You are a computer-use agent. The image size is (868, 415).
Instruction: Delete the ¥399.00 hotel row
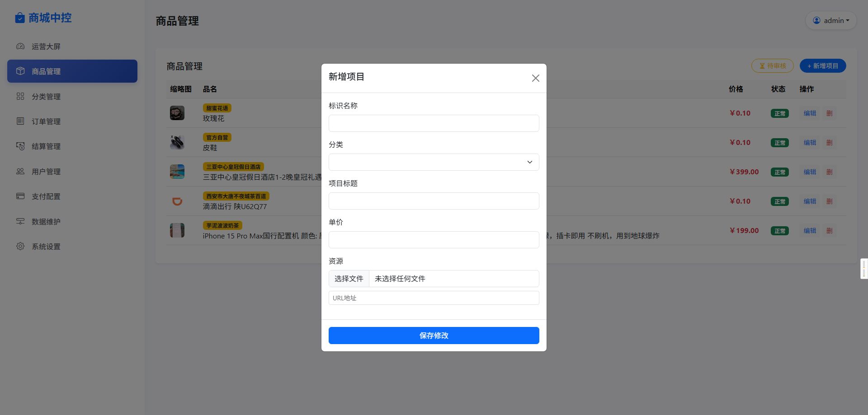point(829,172)
